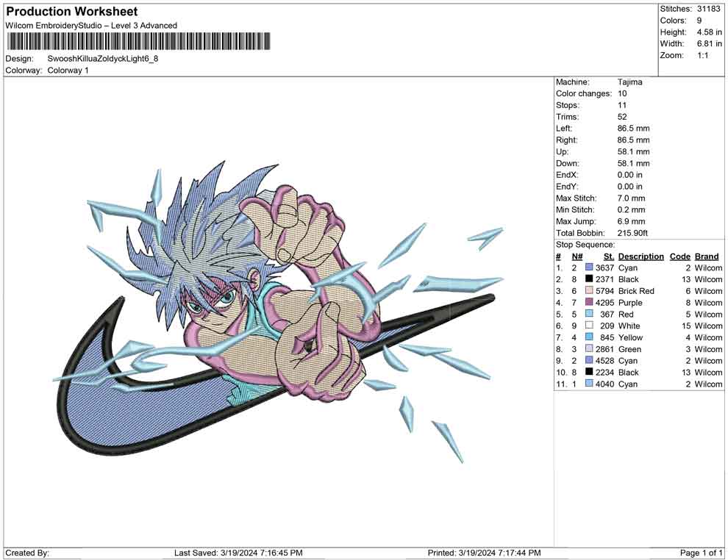Click the black swatch for thread 2371
728x560 pixels.
pyautogui.click(x=589, y=279)
